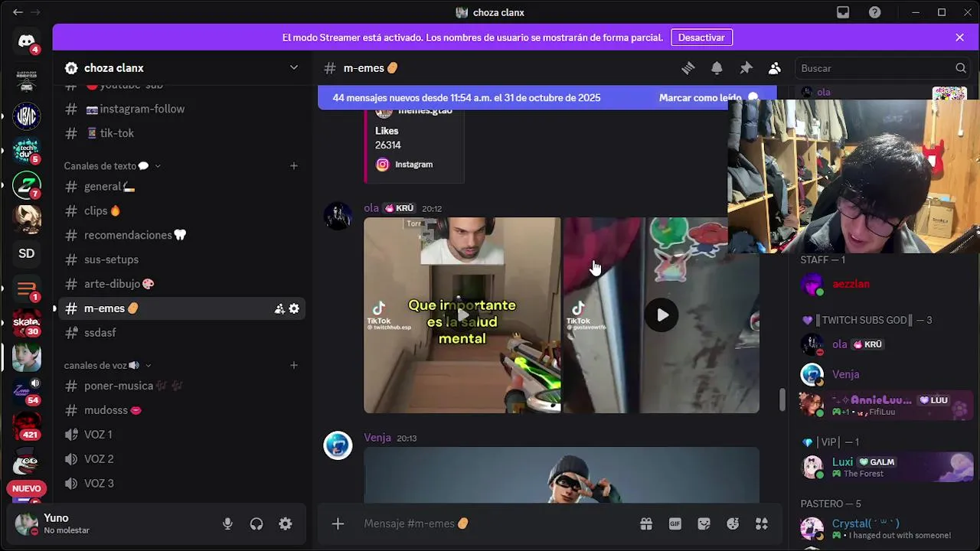980x551 pixels.
Task: Click the chat scrollbar thumb
Action: pyautogui.click(x=782, y=399)
